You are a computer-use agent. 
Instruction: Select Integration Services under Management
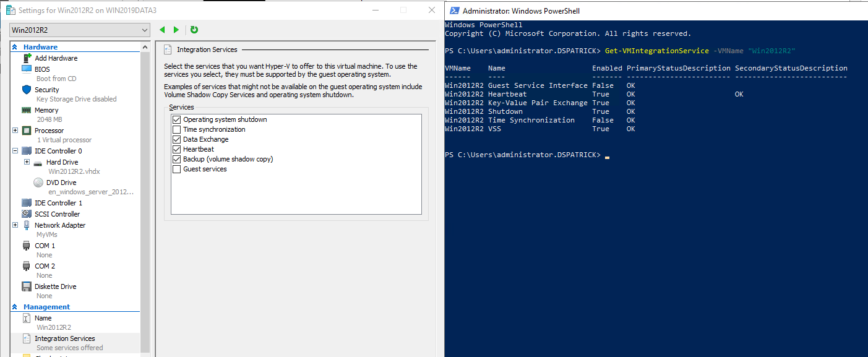[x=65, y=338]
